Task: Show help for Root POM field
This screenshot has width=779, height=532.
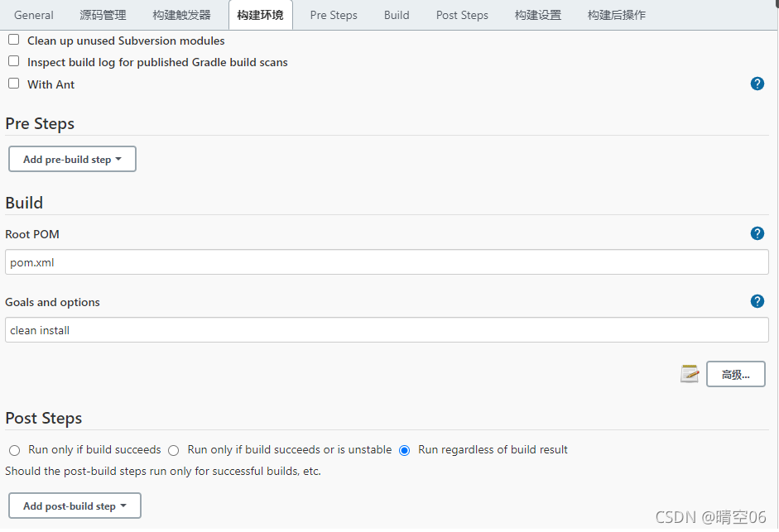Action: coord(757,233)
